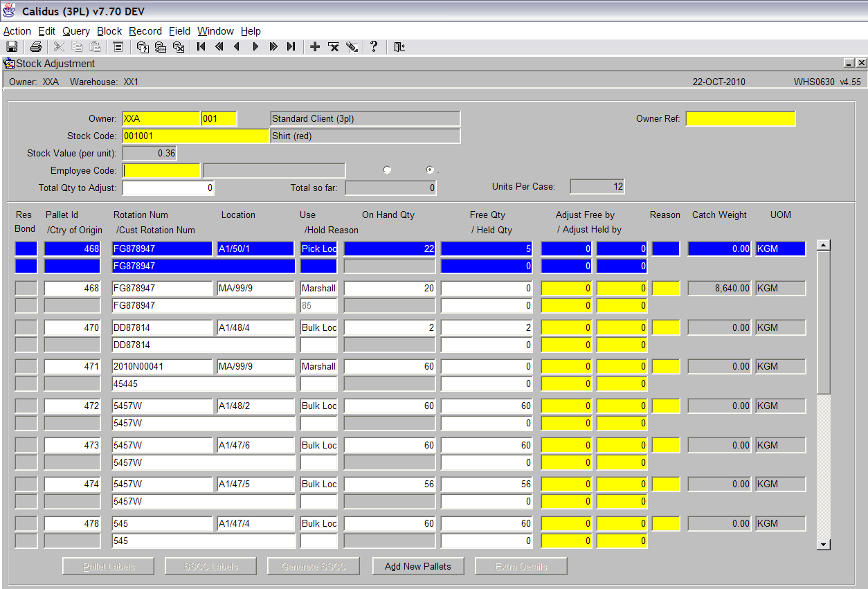Click the Paste clipboard icon
This screenshot has height=589, width=868.
tap(95, 46)
